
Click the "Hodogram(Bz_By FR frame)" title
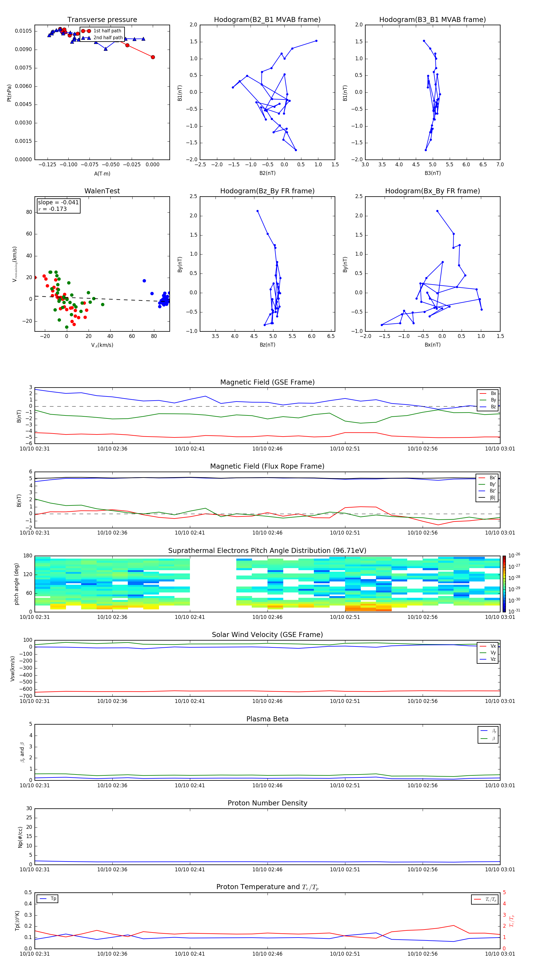[x=267, y=191]
